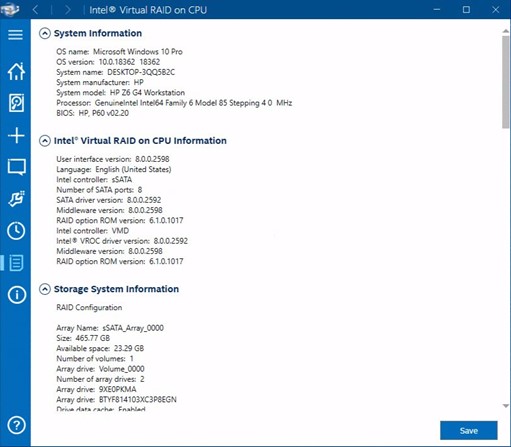Open the hamburger navigation menu
The width and height of the screenshot is (511, 447).
click(15, 34)
